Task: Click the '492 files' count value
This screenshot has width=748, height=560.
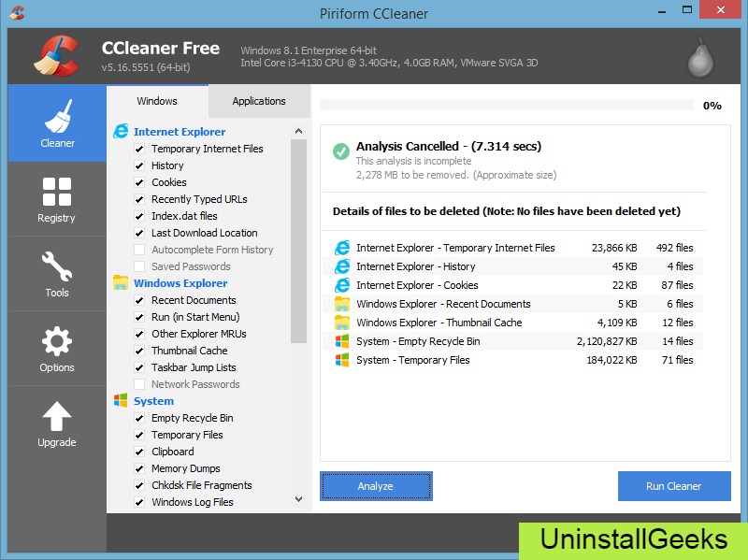Action: coord(674,248)
